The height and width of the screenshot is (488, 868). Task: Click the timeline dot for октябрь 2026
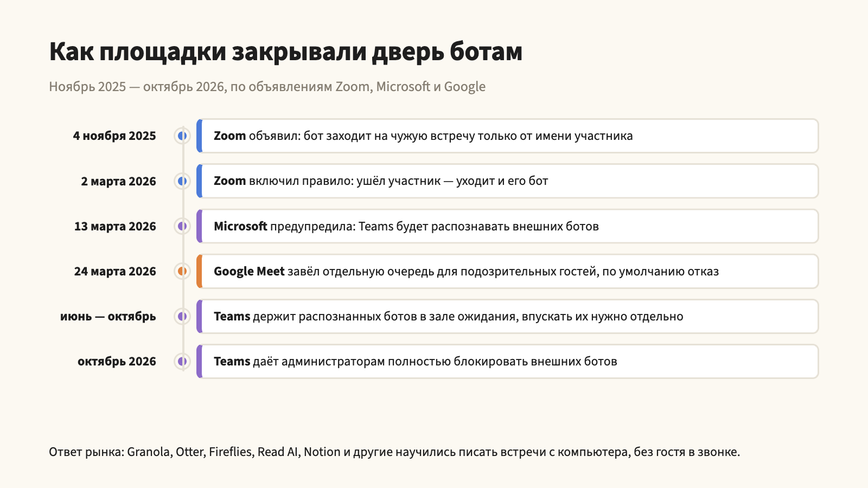183,361
